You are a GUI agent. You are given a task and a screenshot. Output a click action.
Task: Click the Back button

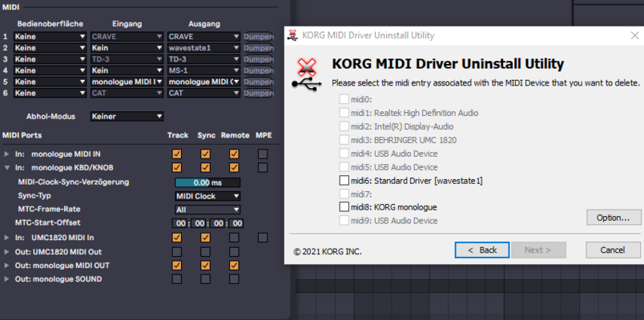pyautogui.click(x=482, y=250)
